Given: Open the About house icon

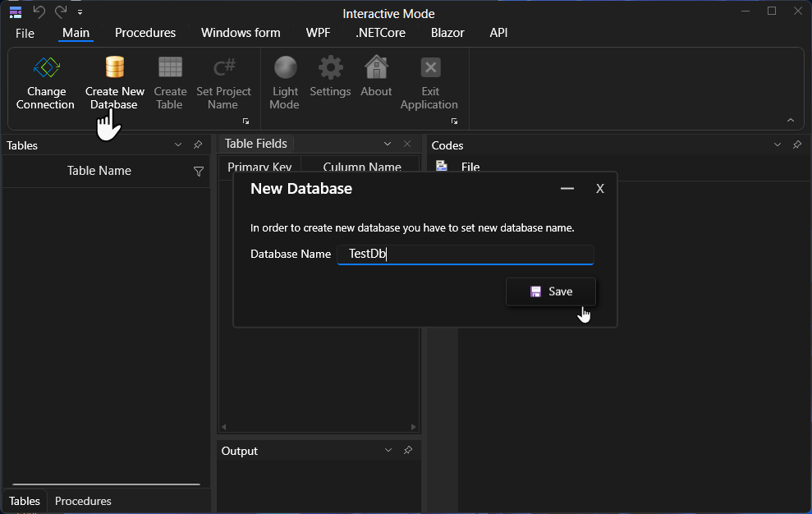Looking at the screenshot, I should pyautogui.click(x=377, y=67).
